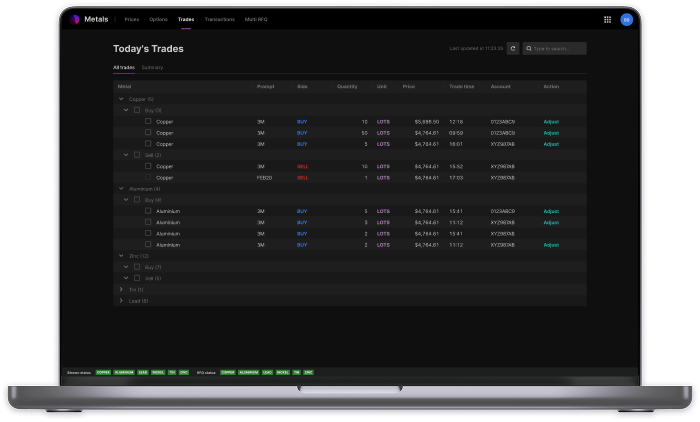
Task: Click the 'Type to search' input field
Action: [558, 48]
